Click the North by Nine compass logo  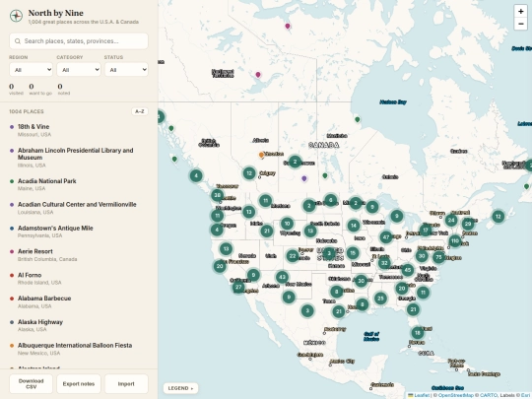tap(16, 16)
